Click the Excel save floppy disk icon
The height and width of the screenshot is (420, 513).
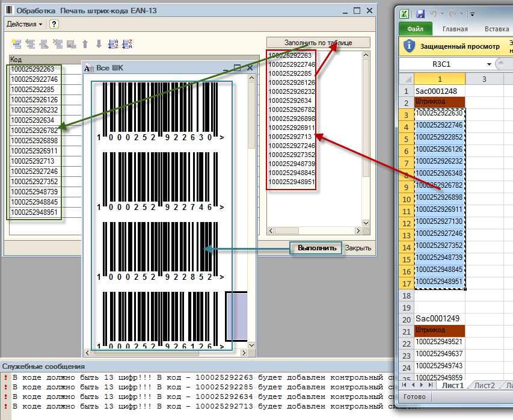coord(420,14)
